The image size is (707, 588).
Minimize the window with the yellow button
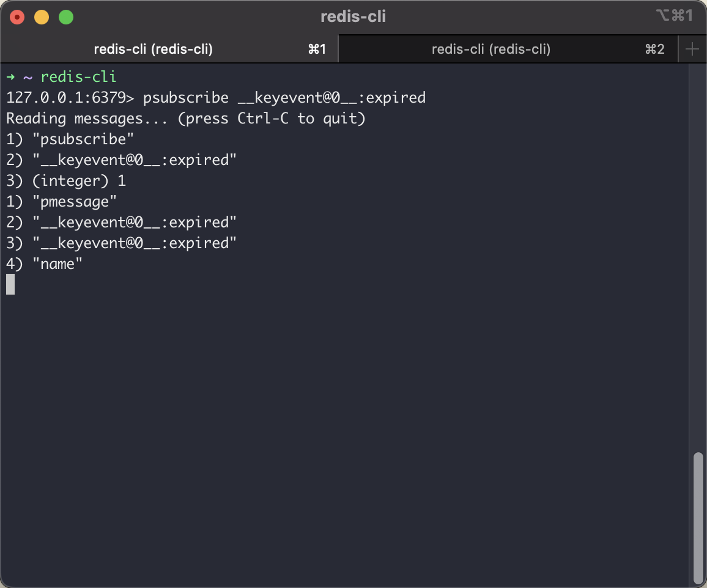[42, 17]
